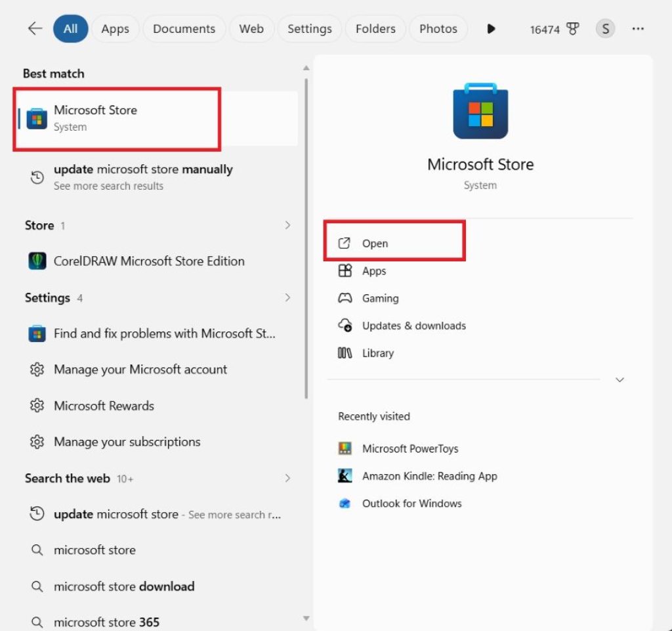This screenshot has width=672, height=631.
Task: Expand the Search the web section chevron
Action: click(x=287, y=478)
